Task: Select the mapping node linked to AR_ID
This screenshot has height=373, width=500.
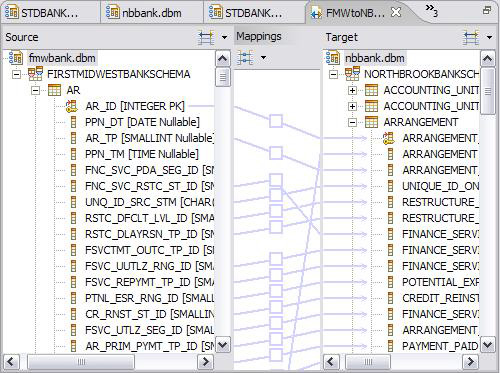Action: (276, 121)
